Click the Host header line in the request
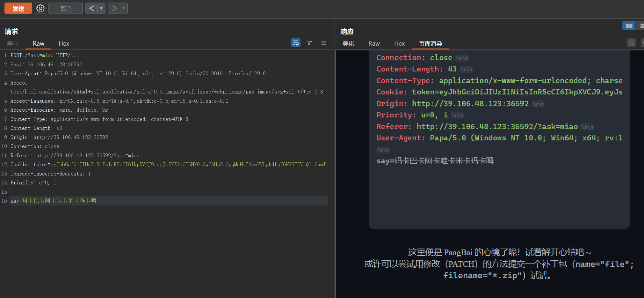The height and width of the screenshot is (298, 644). tap(46, 64)
